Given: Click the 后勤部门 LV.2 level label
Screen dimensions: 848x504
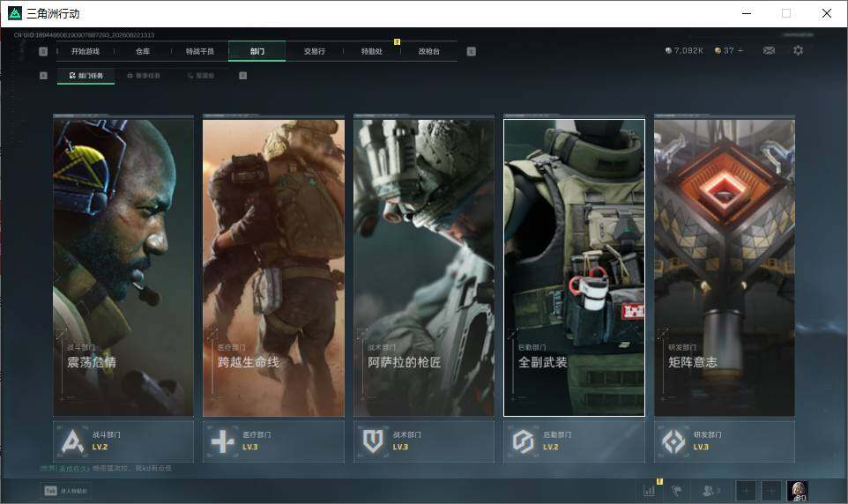Looking at the screenshot, I should tap(551, 448).
